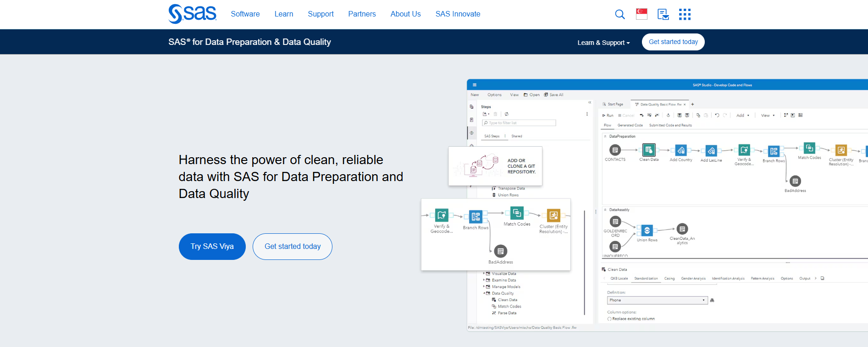Expand the Learn & Support dropdown

click(603, 43)
